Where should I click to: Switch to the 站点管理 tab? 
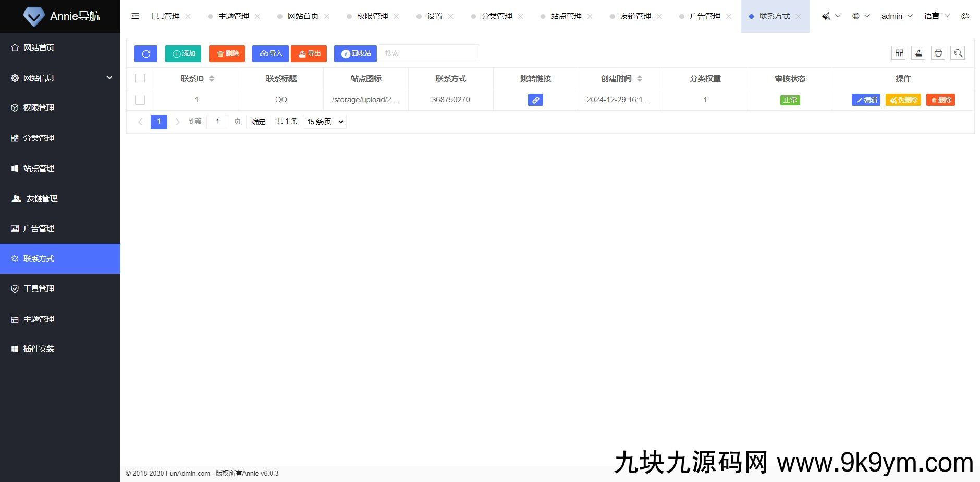[x=566, y=16]
